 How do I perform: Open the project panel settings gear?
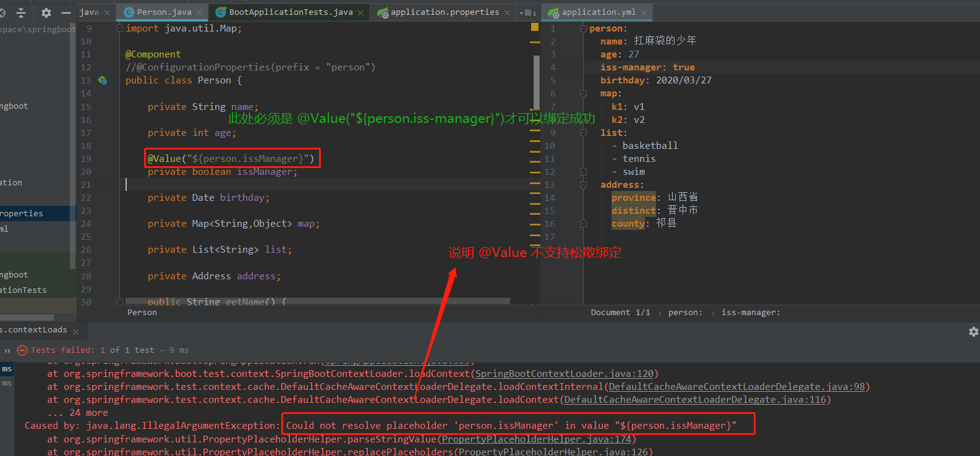point(46,12)
